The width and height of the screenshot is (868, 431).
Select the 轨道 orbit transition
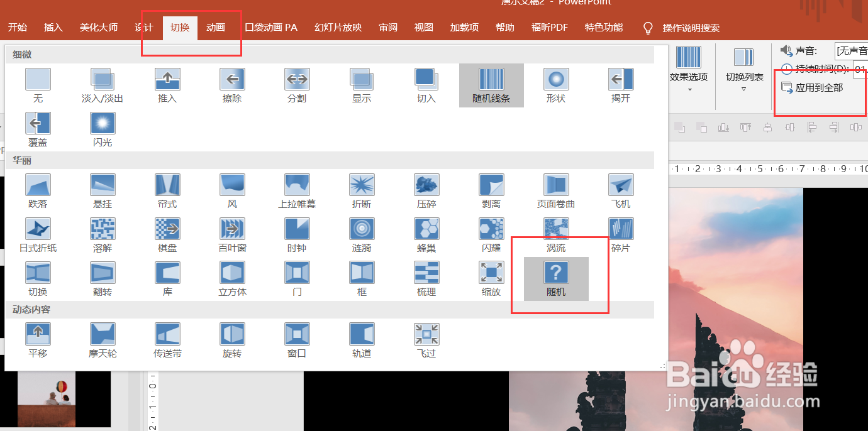362,341
